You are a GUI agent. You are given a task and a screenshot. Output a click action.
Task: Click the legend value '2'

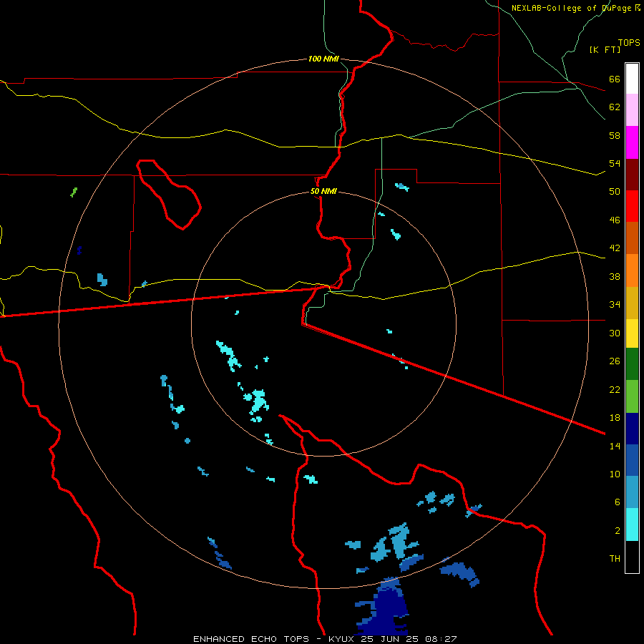[618, 531]
